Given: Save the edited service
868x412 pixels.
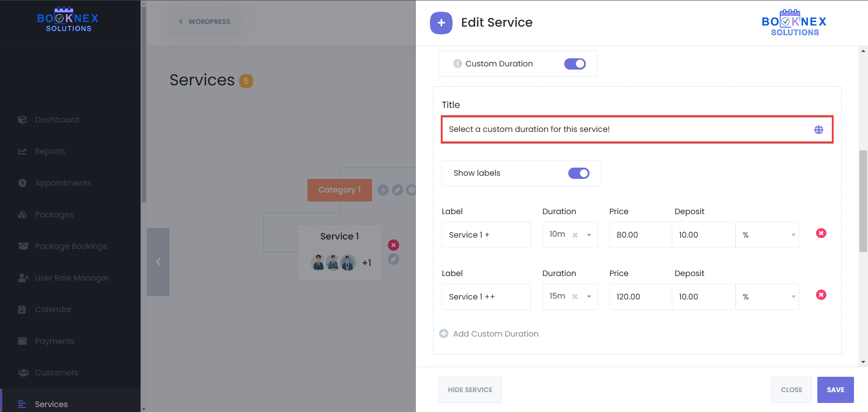Looking at the screenshot, I should tap(835, 389).
